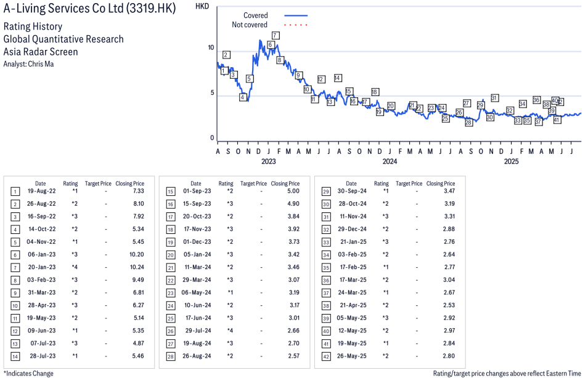Image resolution: width=588 pixels, height=378 pixels.
Task: Select chart marker 34 on the price chart
Action: (523, 104)
